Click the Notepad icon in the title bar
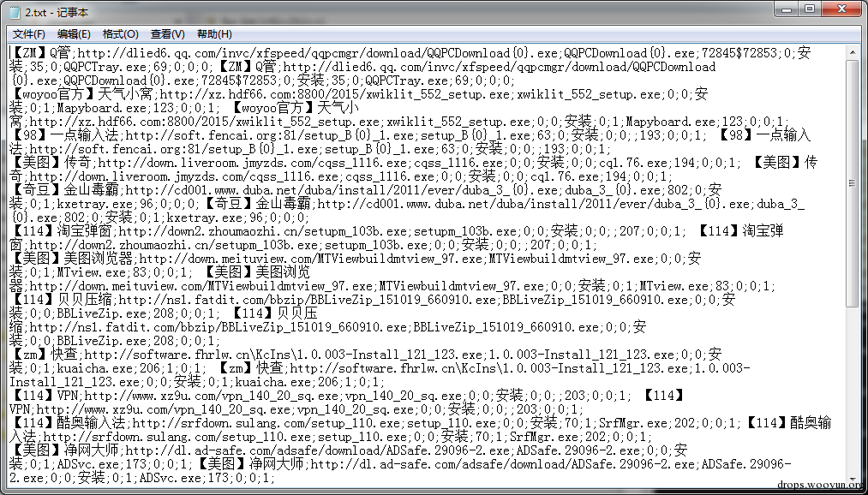Screen dimensions: 868x495 tap(15, 13)
